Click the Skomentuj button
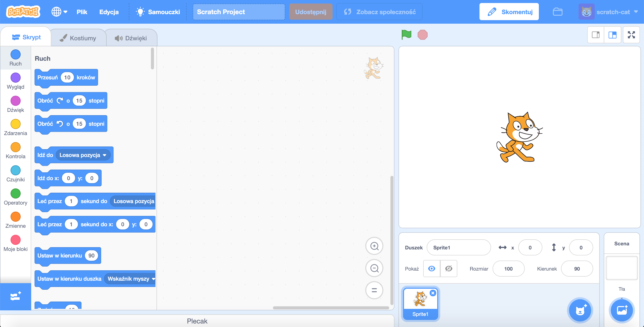 click(509, 11)
